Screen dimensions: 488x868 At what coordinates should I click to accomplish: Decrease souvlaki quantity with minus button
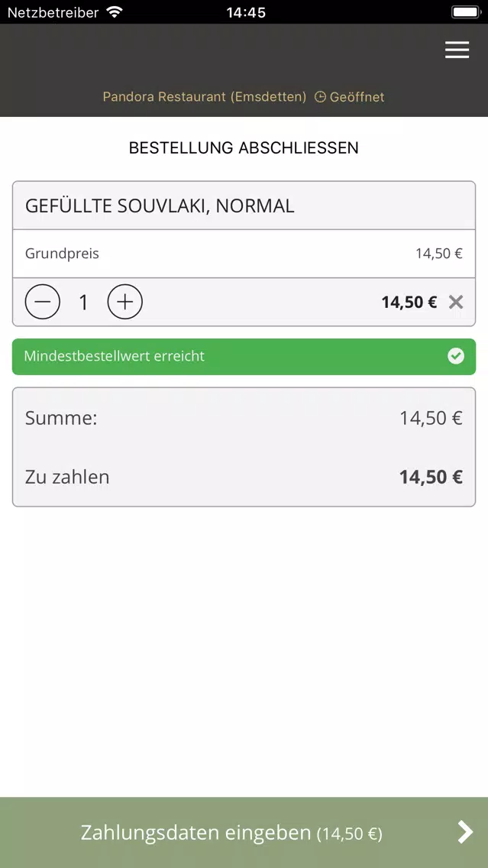[x=43, y=302]
